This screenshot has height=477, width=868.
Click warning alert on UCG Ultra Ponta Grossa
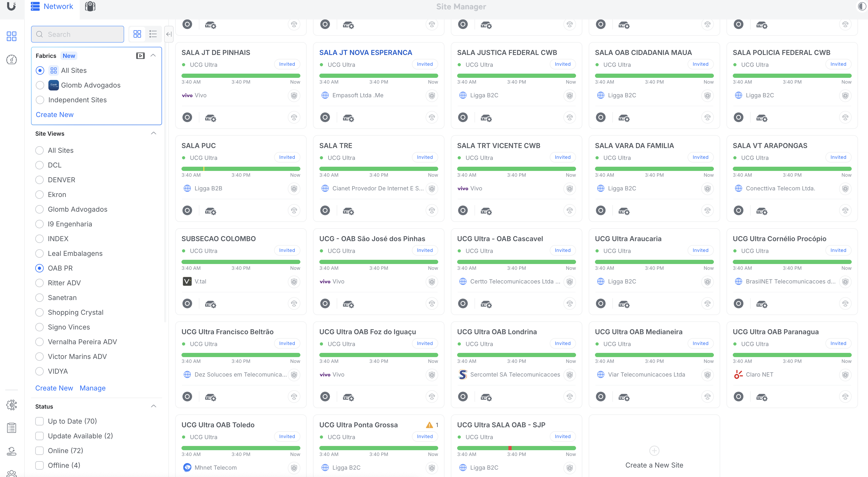(429, 425)
